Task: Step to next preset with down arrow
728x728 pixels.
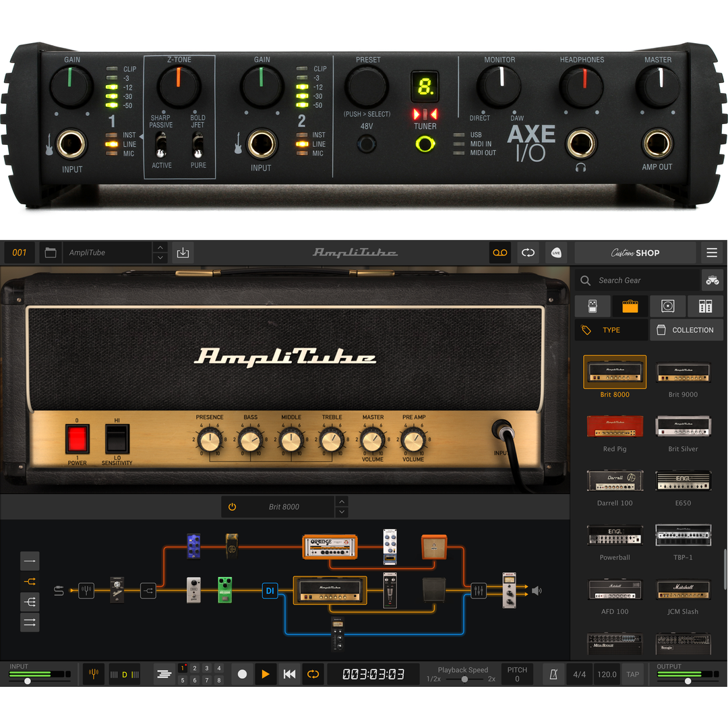Action: (160, 258)
